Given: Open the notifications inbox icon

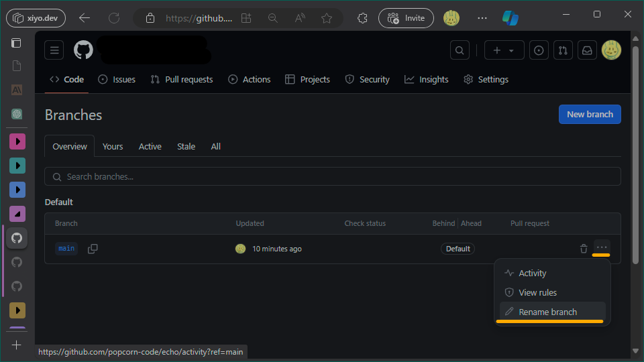Looking at the screenshot, I should click(587, 50).
